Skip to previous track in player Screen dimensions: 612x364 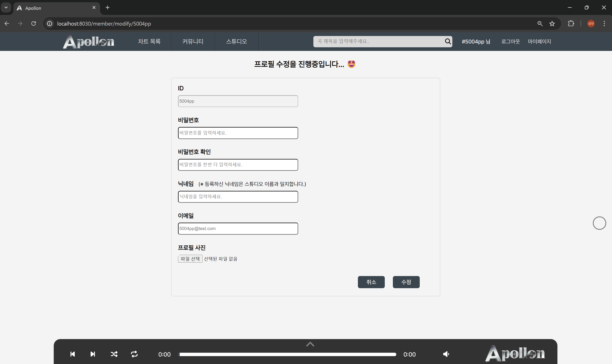[72, 354]
